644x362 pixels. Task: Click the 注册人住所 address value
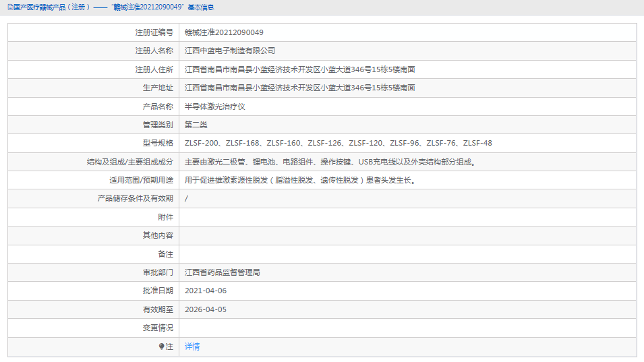coord(299,69)
